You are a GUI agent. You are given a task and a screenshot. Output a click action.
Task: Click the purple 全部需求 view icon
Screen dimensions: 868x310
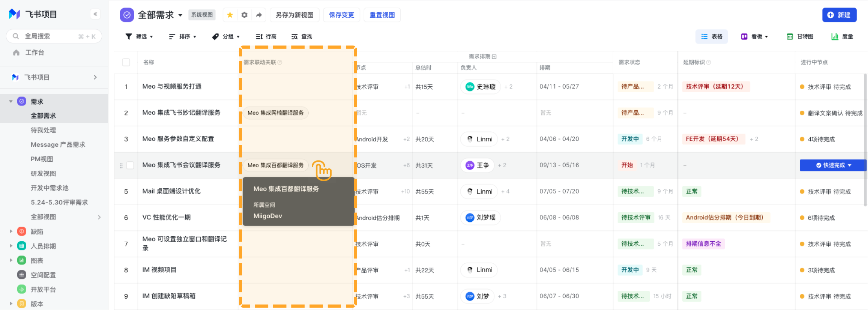click(127, 15)
